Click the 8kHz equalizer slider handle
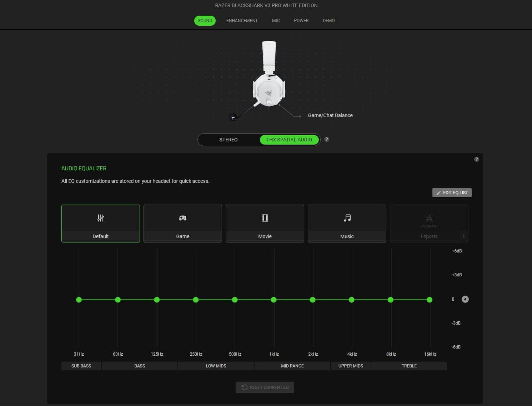 391,300
